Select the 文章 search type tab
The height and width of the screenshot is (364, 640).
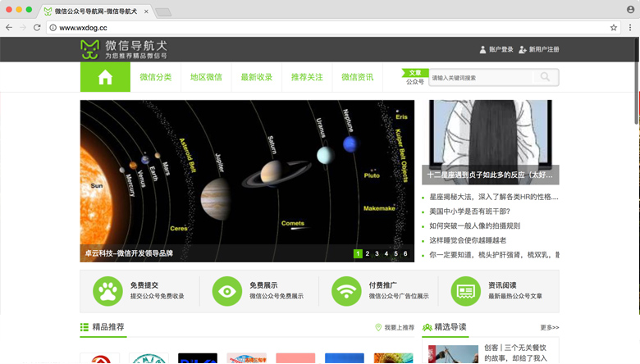415,73
